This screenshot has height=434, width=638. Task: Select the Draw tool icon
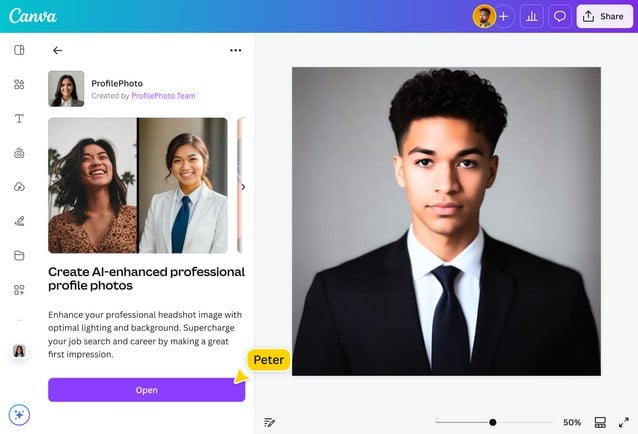click(19, 221)
